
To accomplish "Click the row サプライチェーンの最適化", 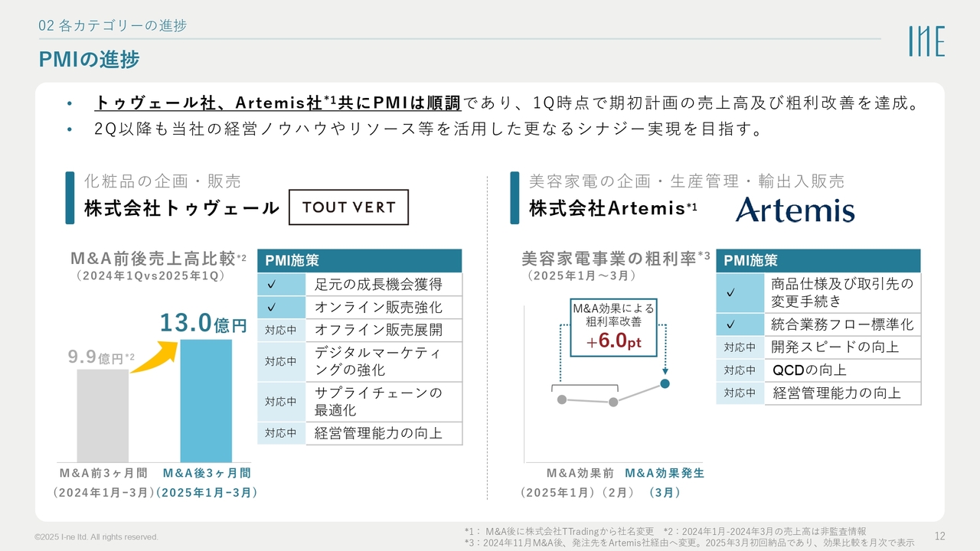I will pyautogui.click(x=360, y=402).
